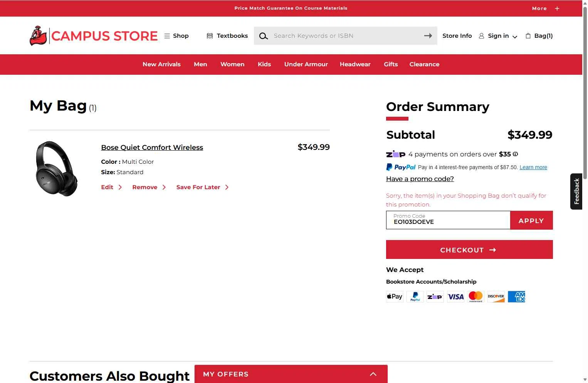Open the shopping Bag icon

pos(528,36)
